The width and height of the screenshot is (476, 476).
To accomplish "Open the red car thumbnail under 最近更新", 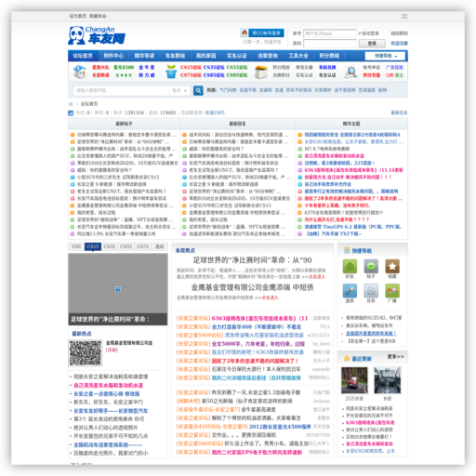I will 354,380.
